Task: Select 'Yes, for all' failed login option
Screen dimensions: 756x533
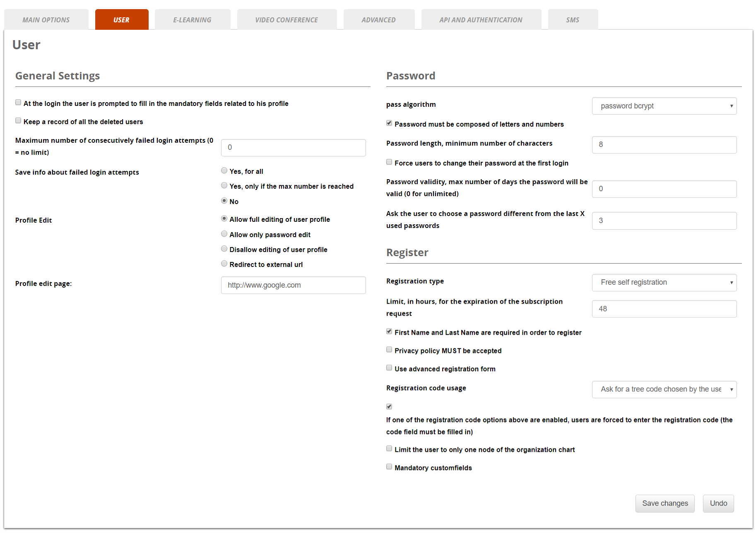Action: click(224, 170)
